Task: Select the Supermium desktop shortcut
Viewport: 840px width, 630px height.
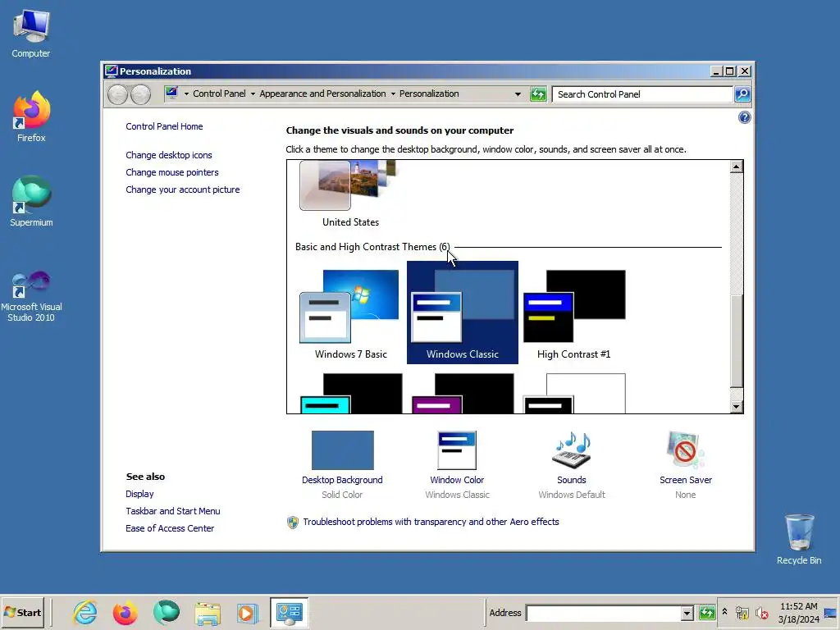Action: 31,201
